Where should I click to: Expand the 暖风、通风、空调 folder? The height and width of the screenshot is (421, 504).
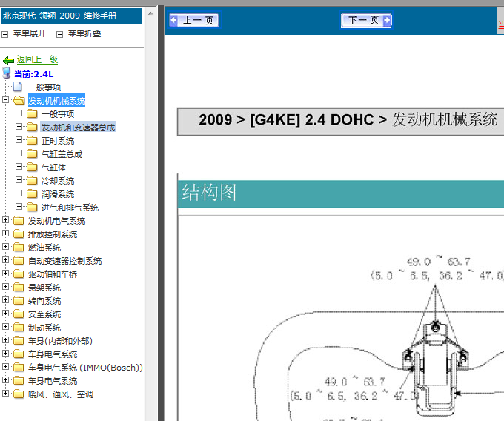click(x=5, y=393)
